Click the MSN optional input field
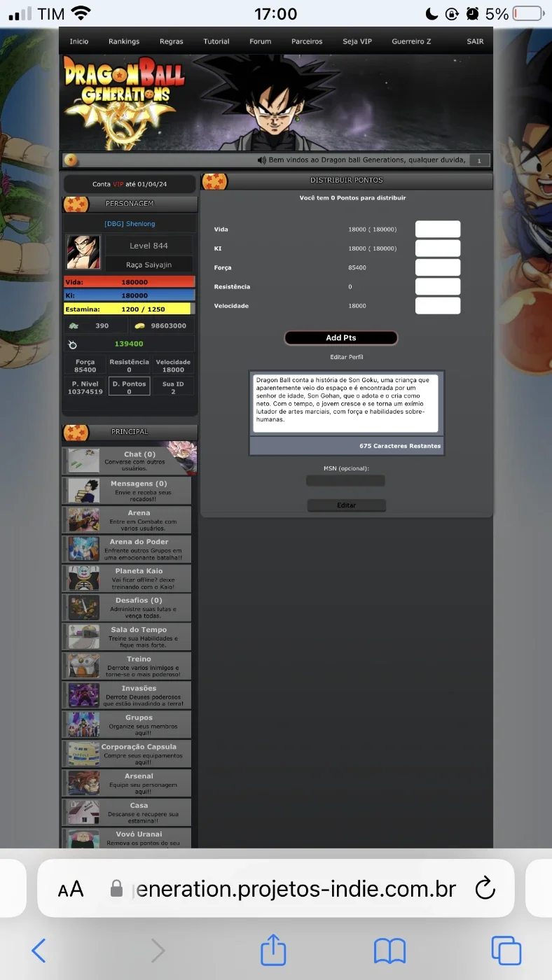The image size is (552, 980). coord(345,481)
